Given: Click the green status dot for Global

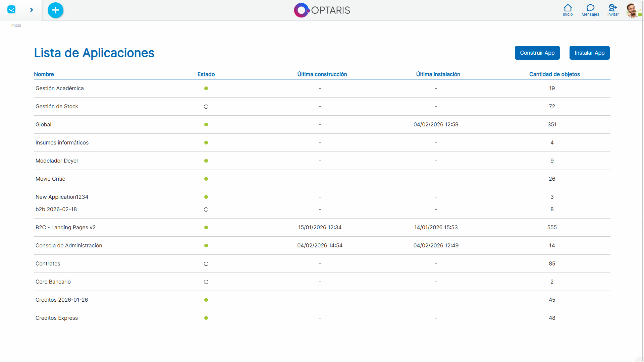Looking at the screenshot, I should point(206,125).
